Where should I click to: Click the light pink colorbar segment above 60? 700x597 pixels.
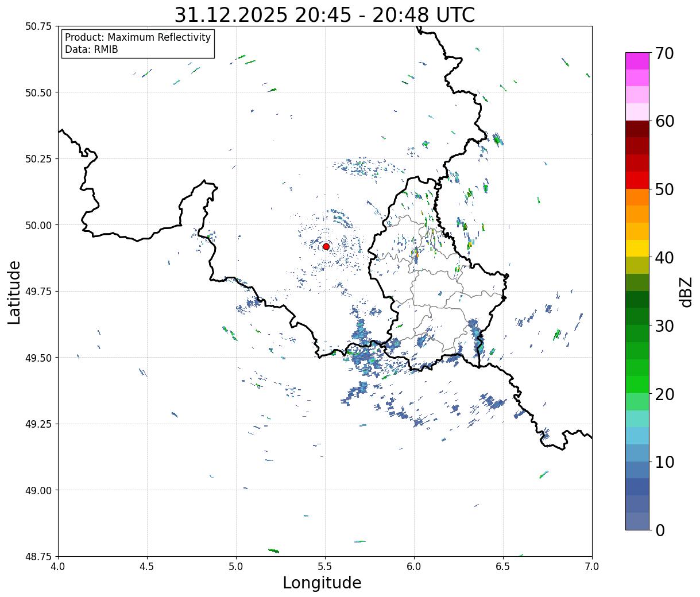pyautogui.click(x=637, y=112)
